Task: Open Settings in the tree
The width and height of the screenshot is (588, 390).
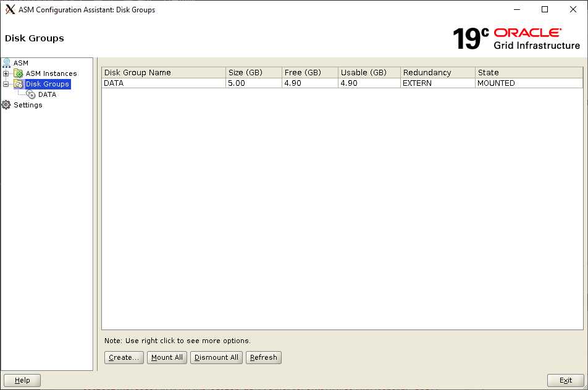Action: (x=28, y=105)
